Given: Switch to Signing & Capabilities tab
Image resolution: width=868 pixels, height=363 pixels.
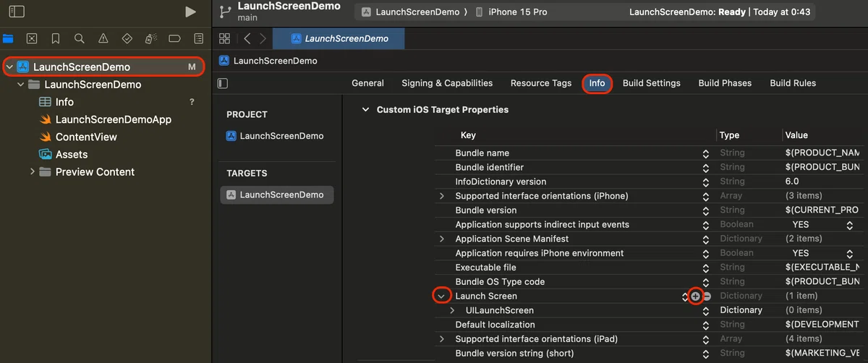Looking at the screenshot, I should click(447, 83).
